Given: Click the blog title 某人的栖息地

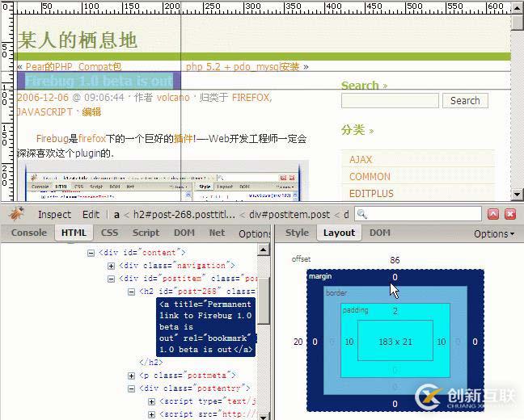Looking at the screenshot, I should pos(78,40).
